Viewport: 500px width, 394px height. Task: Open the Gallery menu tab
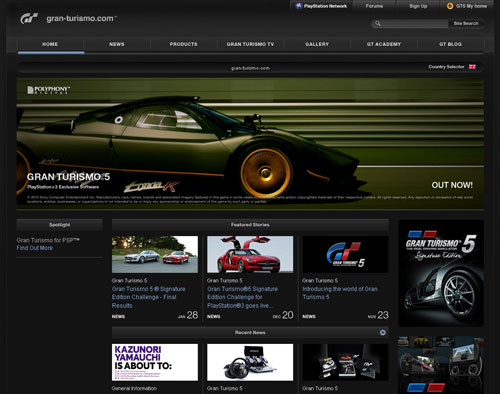click(x=317, y=44)
